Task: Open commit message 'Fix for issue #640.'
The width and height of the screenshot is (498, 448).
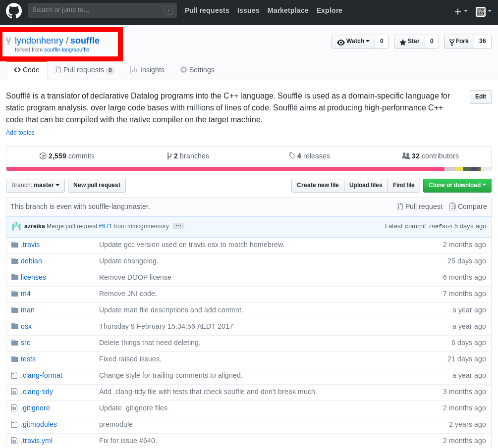Action: coord(128,441)
